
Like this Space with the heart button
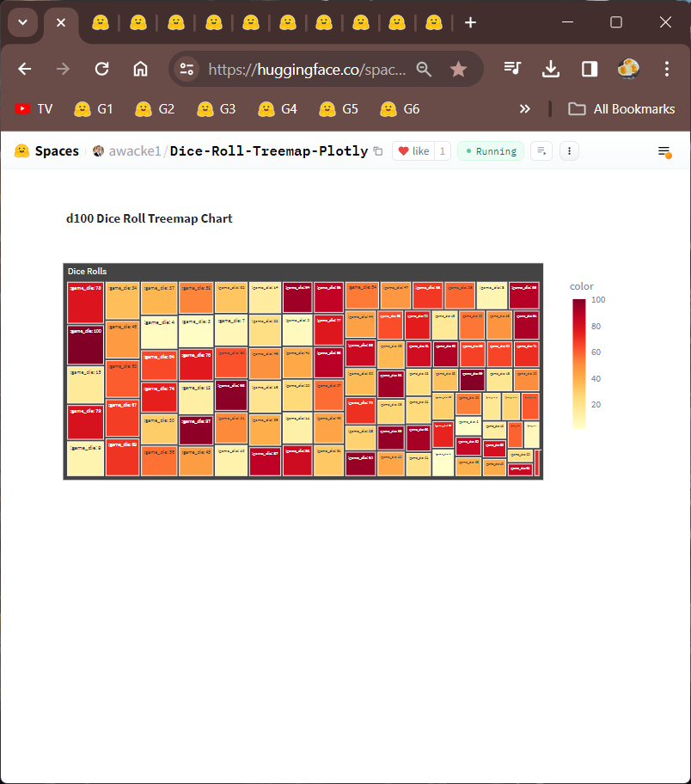[413, 151]
